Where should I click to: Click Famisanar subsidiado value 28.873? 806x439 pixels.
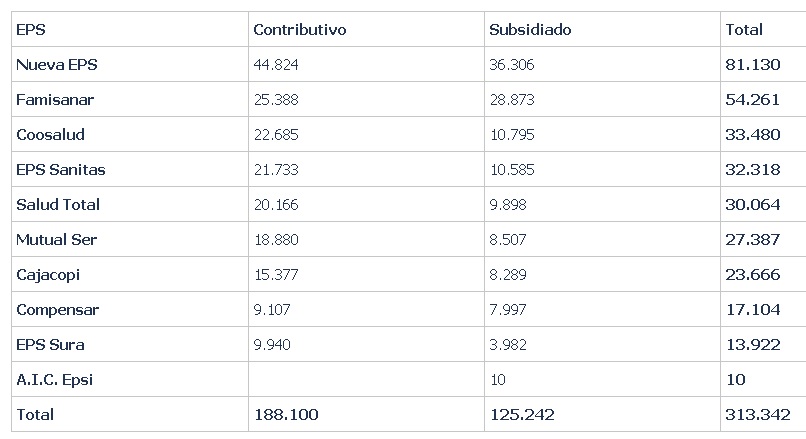click(x=511, y=100)
